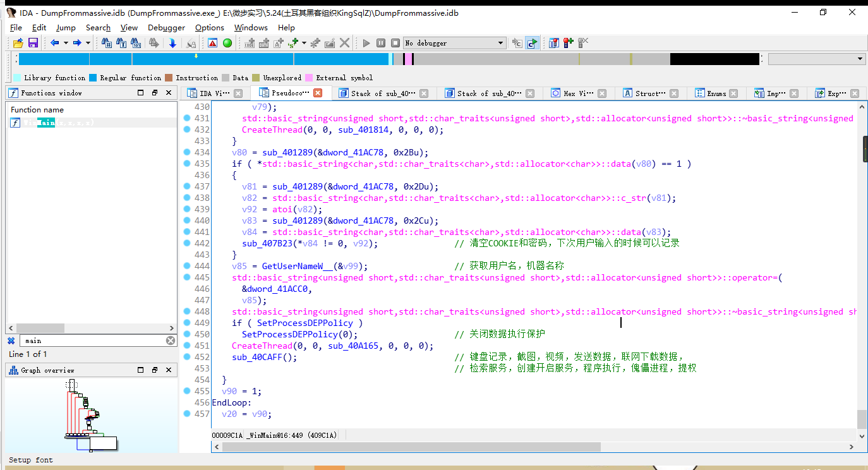Jump back with the blue left arrow
The image size is (868, 470).
click(54, 43)
